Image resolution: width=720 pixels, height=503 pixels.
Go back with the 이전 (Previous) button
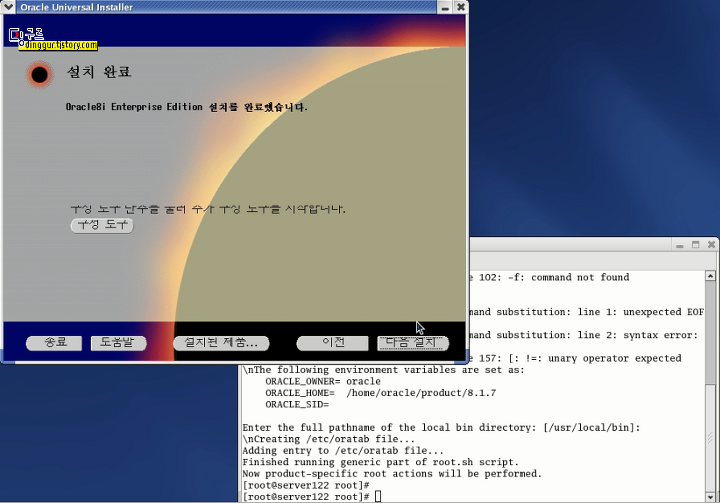click(332, 343)
